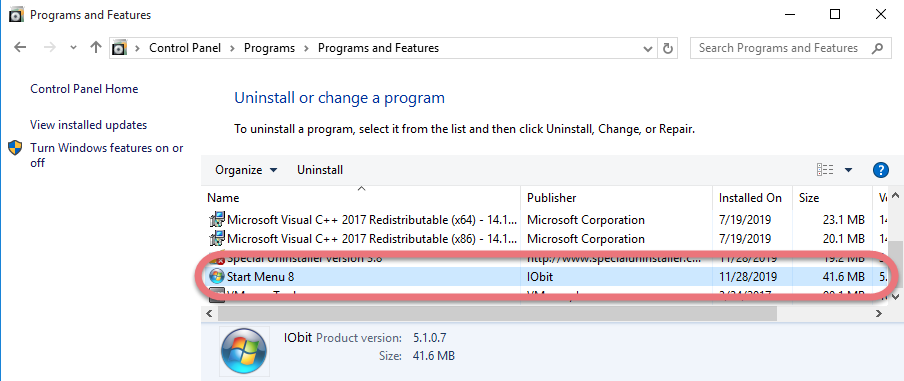Click the Uninstall toolbar button
This screenshot has width=904, height=381.
[x=320, y=170]
